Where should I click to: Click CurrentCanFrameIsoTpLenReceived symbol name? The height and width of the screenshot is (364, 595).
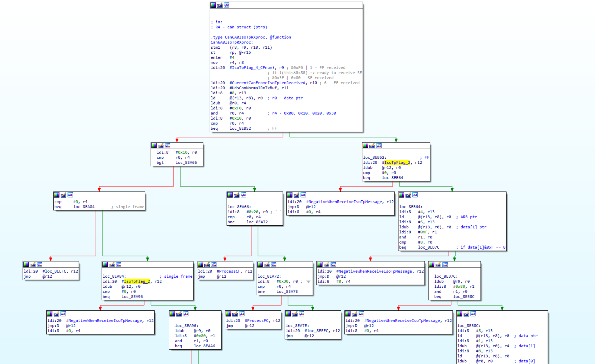pos(269,83)
